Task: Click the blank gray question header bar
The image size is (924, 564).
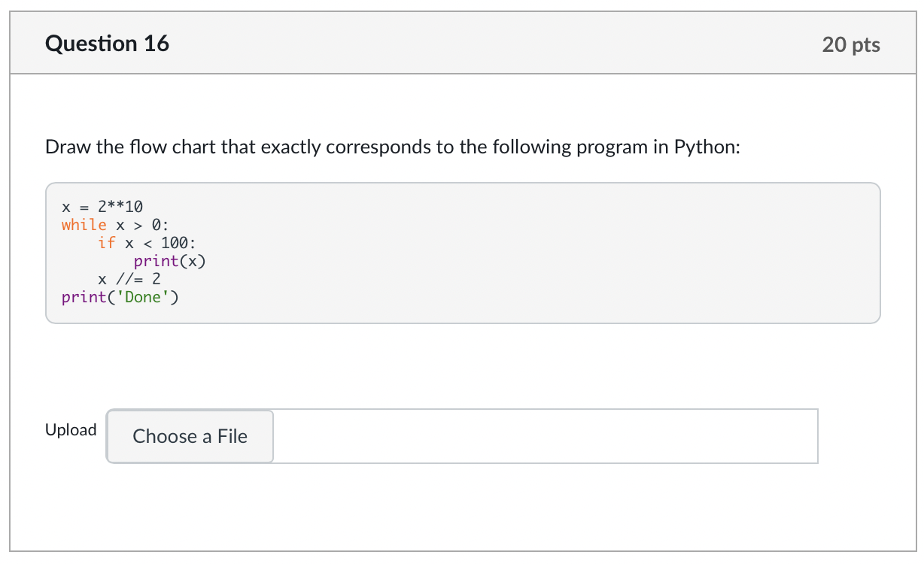Action: tap(489, 44)
